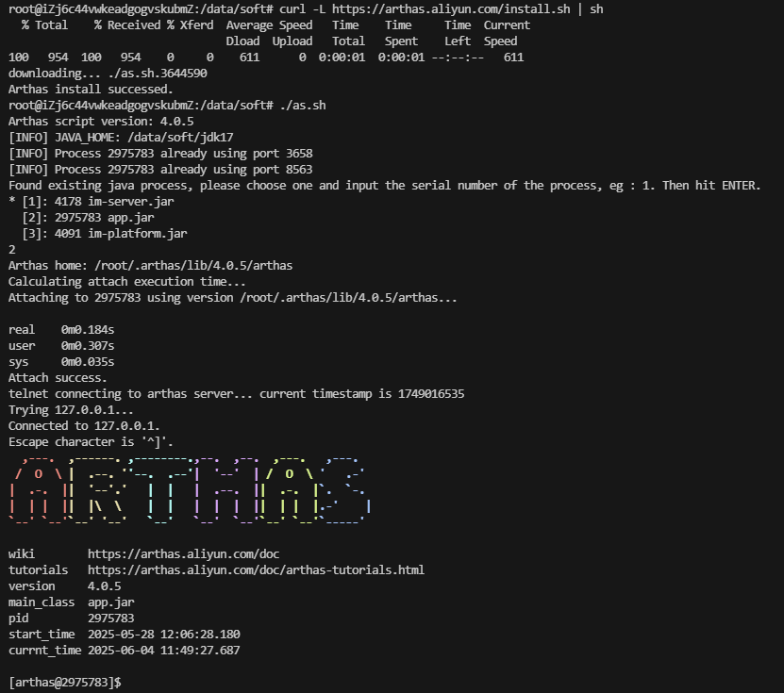784x693 pixels.
Task: Click the "Trying 127.0.0.1..." line
Action: pos(71,410)
